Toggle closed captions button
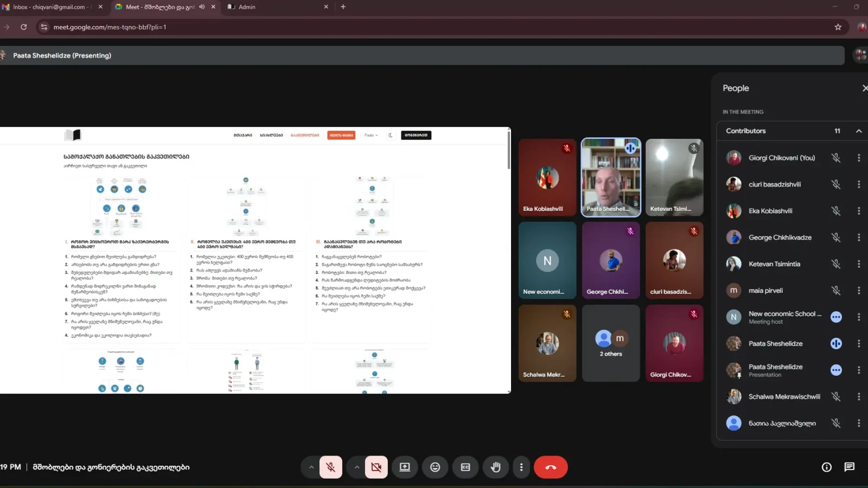 click(465, 467)
